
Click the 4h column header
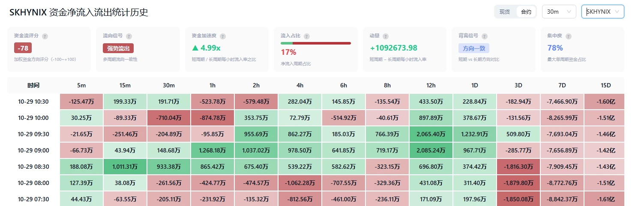coord(300,85)
